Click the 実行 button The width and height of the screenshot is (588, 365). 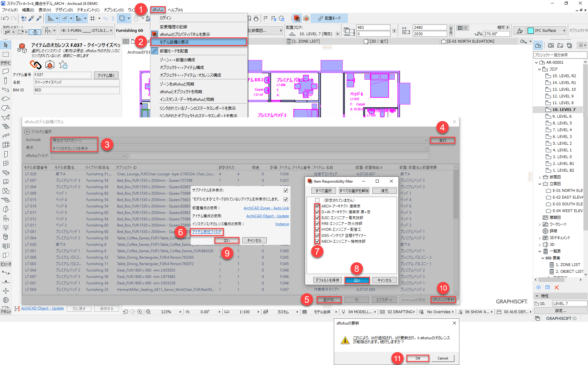[443, 140]
